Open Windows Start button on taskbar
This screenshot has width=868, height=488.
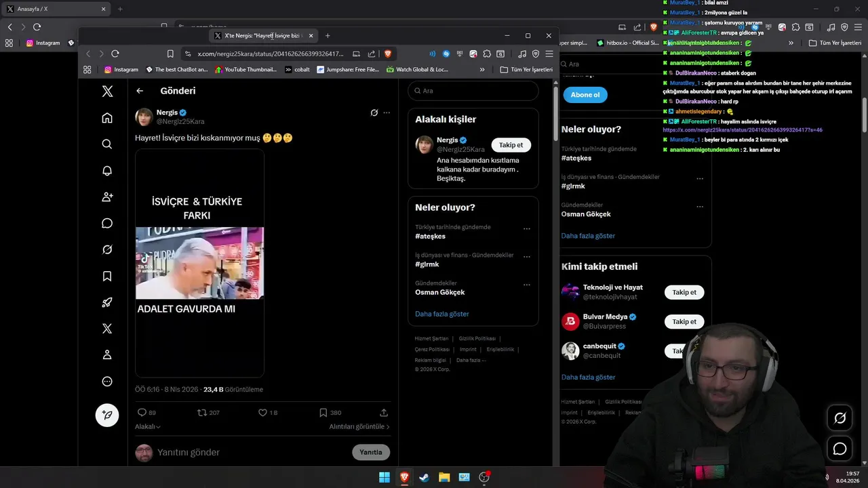coord(384,477)
